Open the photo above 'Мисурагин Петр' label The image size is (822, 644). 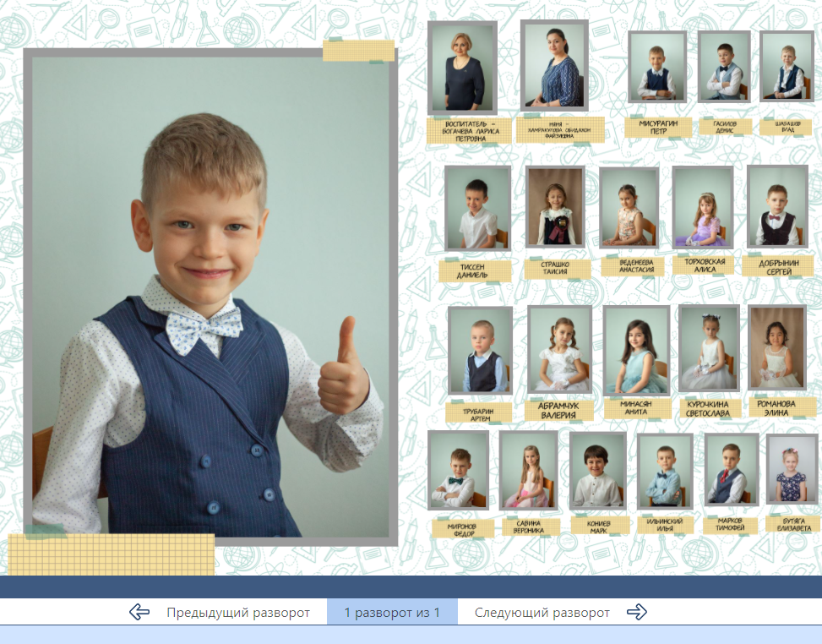(x=657, y=68)
